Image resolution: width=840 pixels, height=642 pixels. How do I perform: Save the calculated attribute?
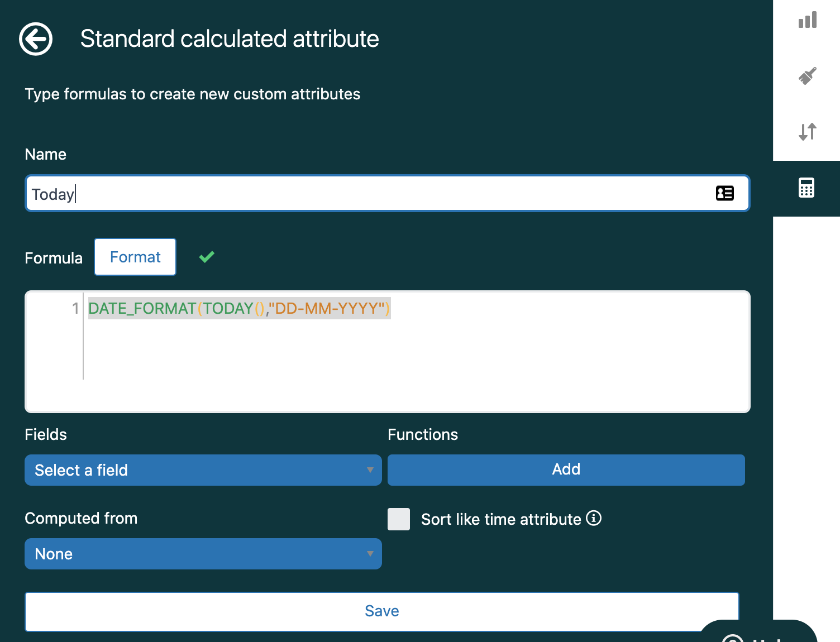pos(382,611)
